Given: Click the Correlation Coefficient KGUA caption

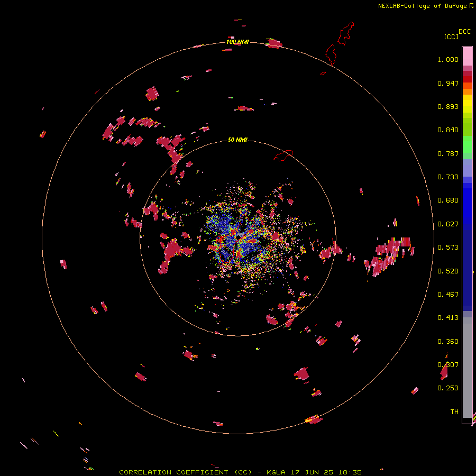Looking at the screenshot, I should pos(240,472).
